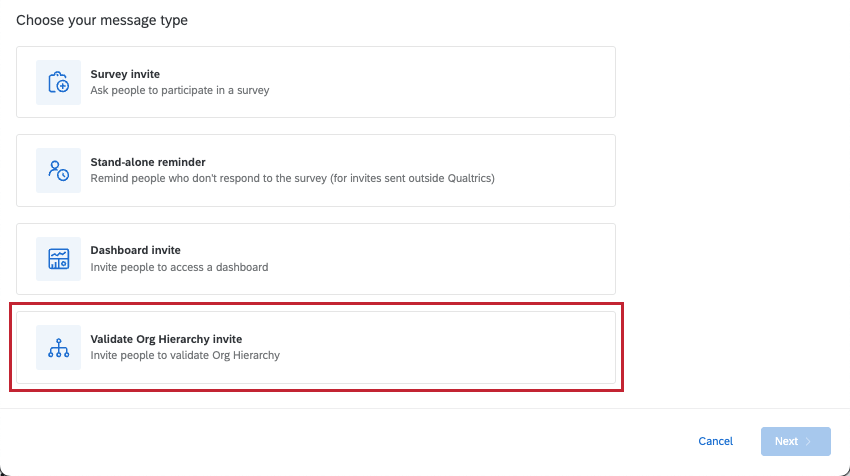The image size is (850, 476).
Task: Click blank right side of Stand-alone reminder card
Action: (x=560, y=170)
